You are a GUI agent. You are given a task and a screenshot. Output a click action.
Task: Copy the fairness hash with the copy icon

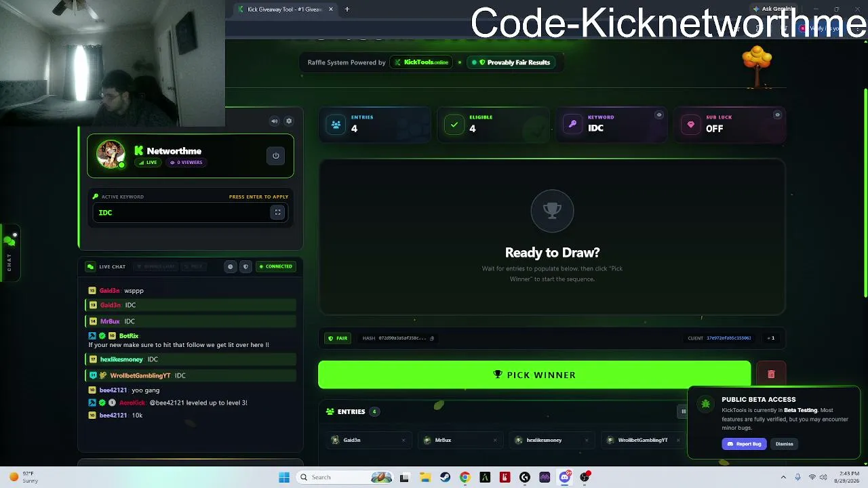point(432,338)
